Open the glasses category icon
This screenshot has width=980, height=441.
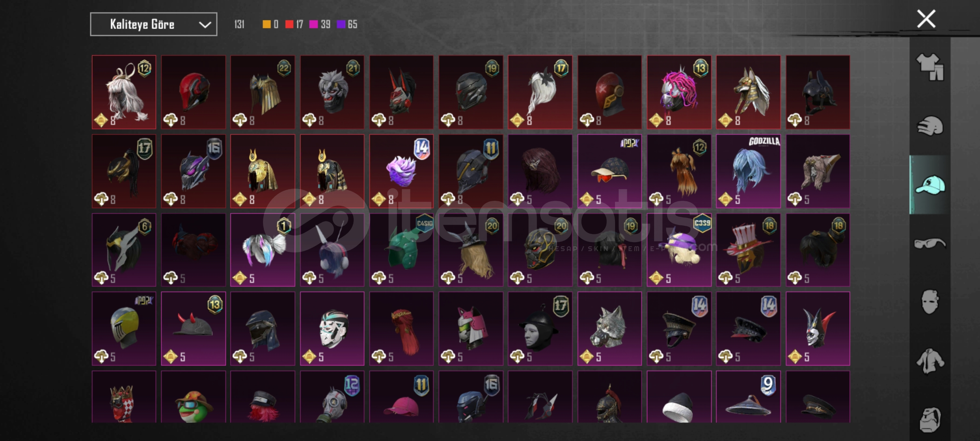click(930, 244)
